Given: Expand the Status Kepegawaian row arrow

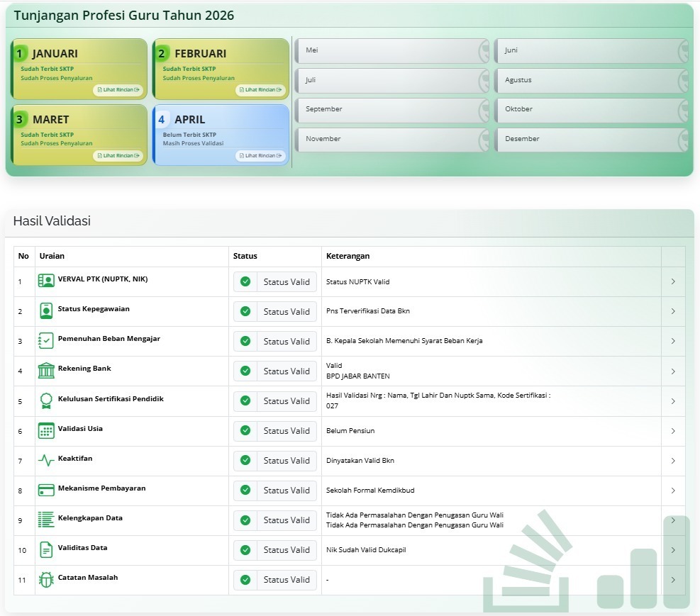Looking at the screenshot, I should tap(672, 311).
